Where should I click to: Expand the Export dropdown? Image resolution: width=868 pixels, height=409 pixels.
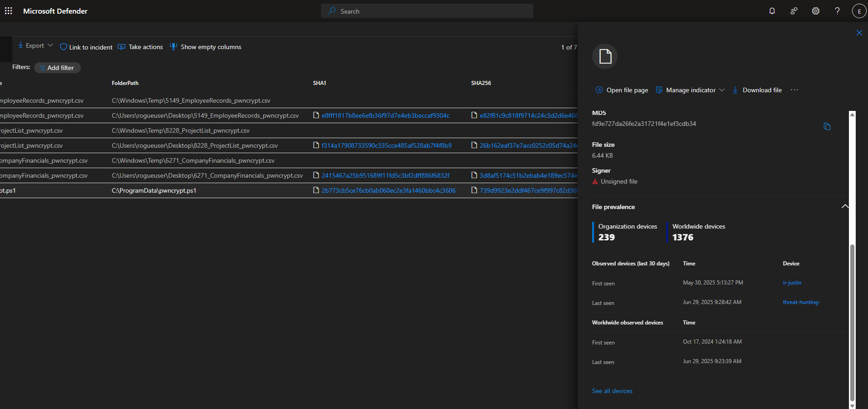coord(35,45)
